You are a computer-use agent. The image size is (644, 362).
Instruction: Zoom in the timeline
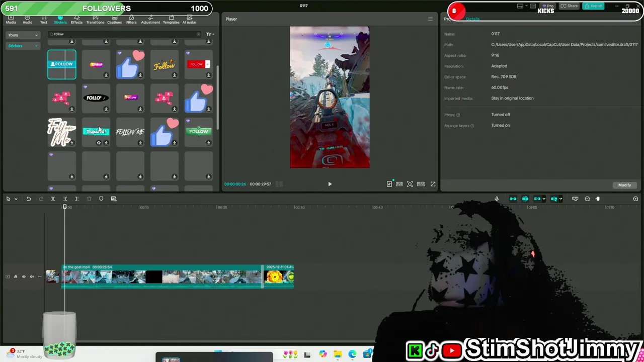pyautogui.click(x=635, y=199)
